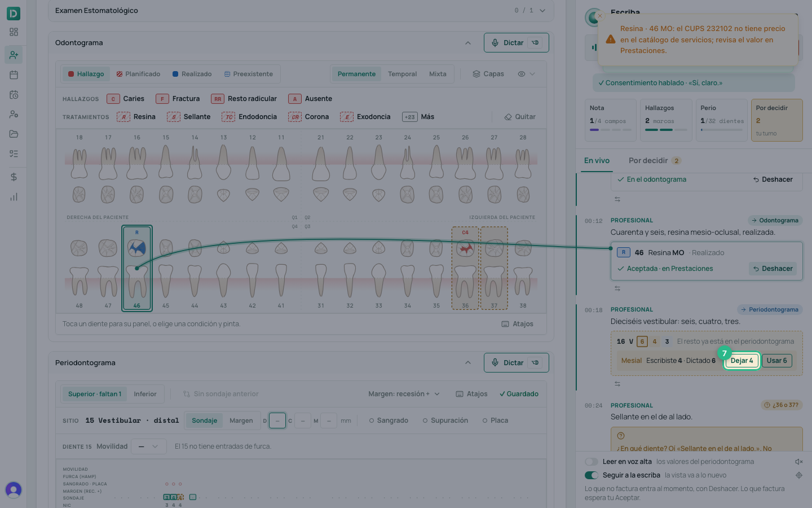Collapse the Odontograma section chevron
The height and width of the screenshot is (508, 812).
468,43
